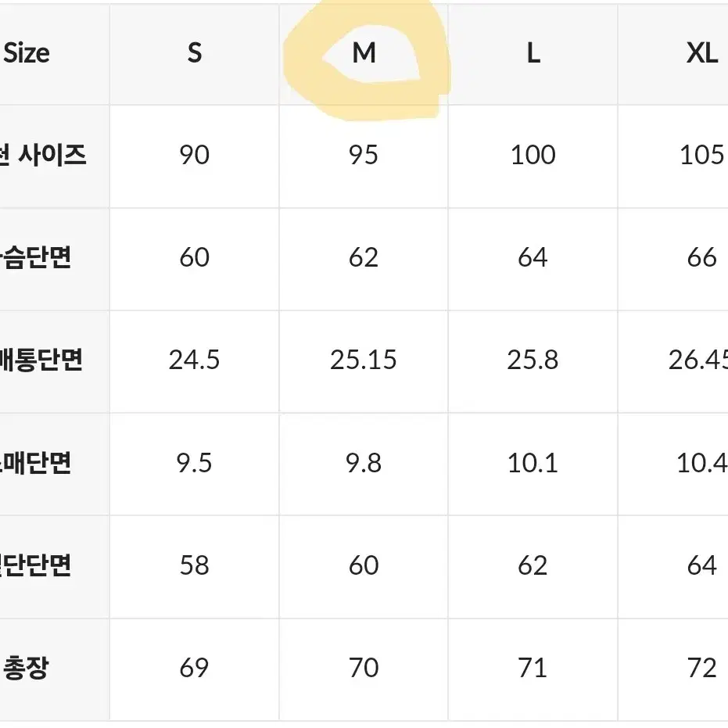The image size is (728, 728).
Task: Click the 90 value under S
Action: pyautogui.click(x=195, y=155)
